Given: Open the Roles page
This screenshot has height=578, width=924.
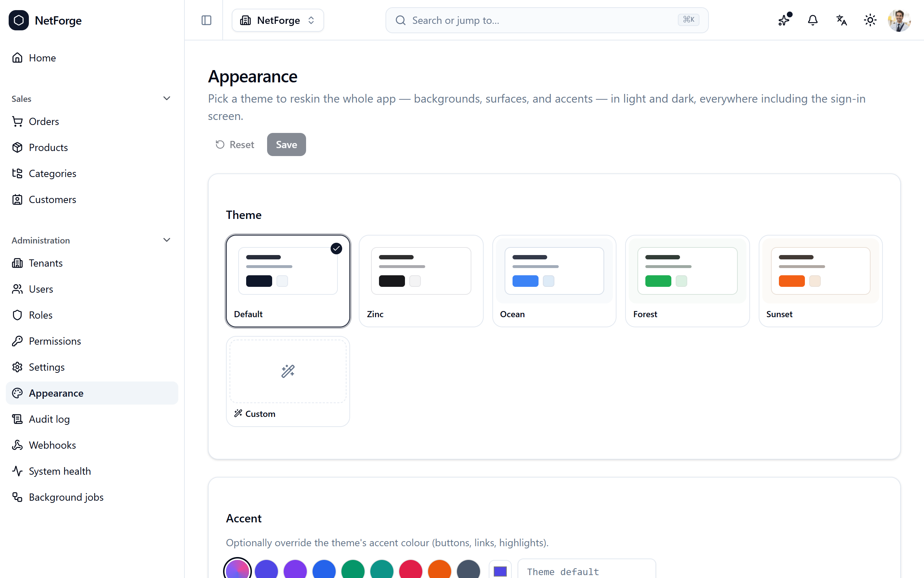Looking at the screenshot, I should (x=92, y=315).
